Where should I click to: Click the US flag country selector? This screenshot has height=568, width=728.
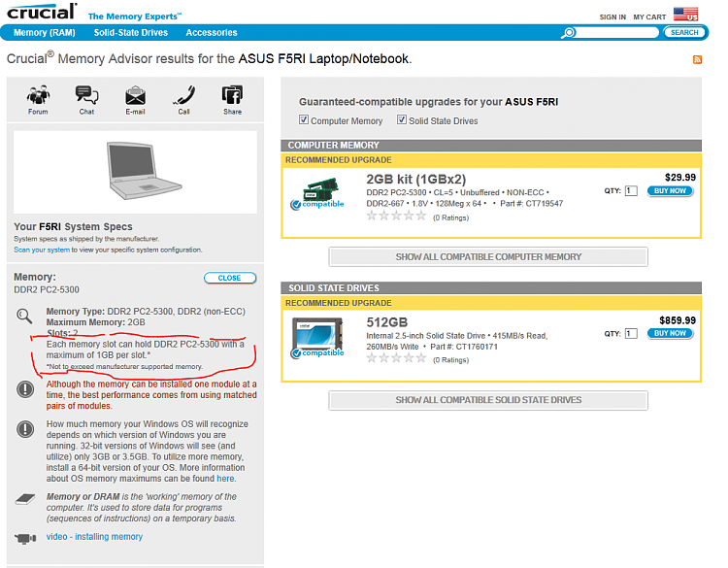point(685,14)
